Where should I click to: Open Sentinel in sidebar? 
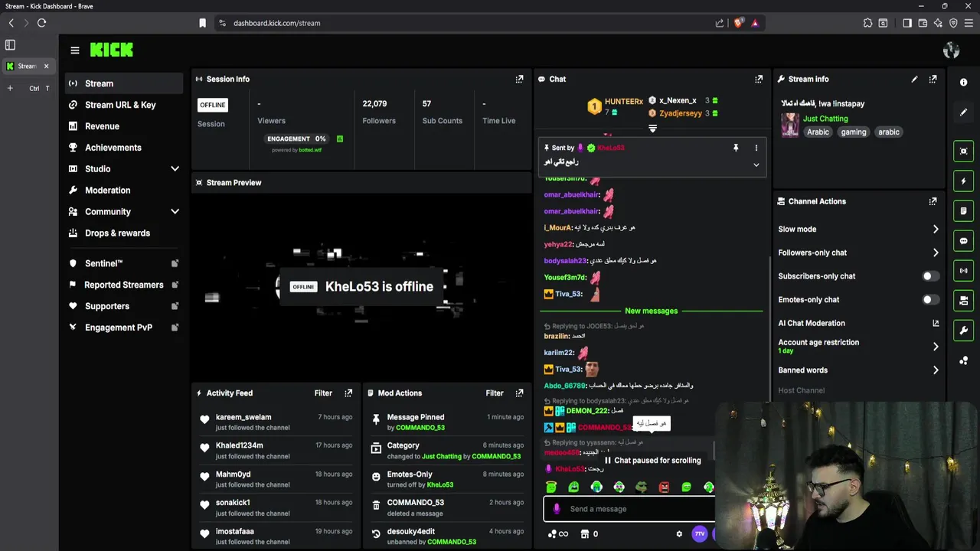(123, 263)
